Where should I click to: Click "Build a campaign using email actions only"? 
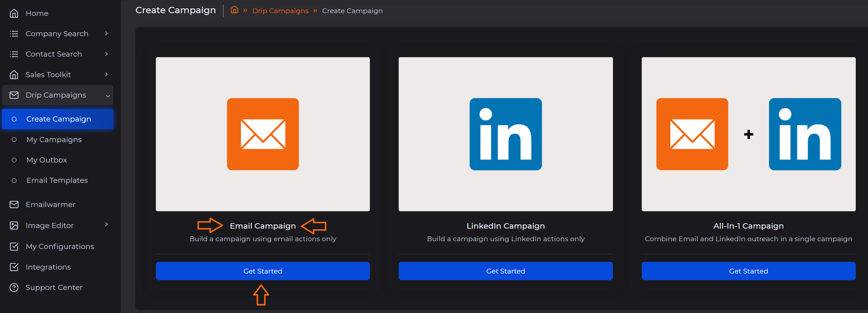pos(263,239)
